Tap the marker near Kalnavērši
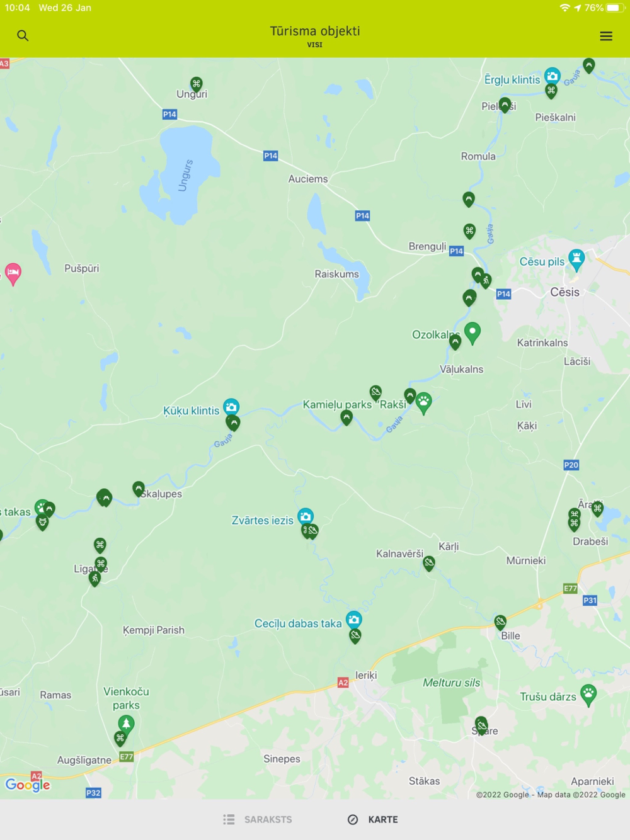 [x=429, y=563]
